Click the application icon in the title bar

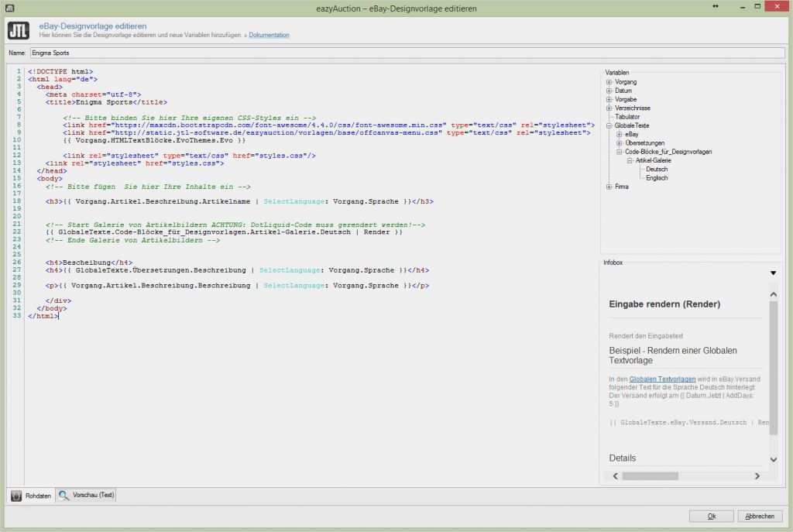point(9,7)
